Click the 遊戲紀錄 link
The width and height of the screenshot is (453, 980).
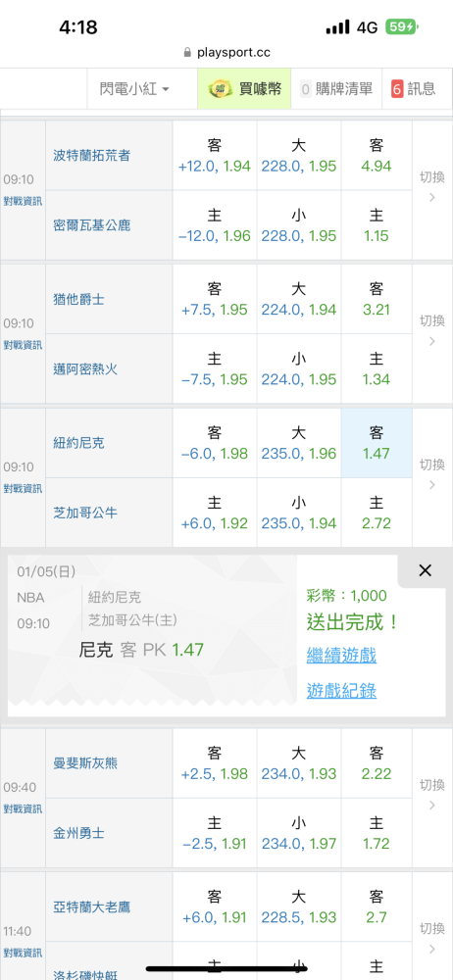click(341, 691)
